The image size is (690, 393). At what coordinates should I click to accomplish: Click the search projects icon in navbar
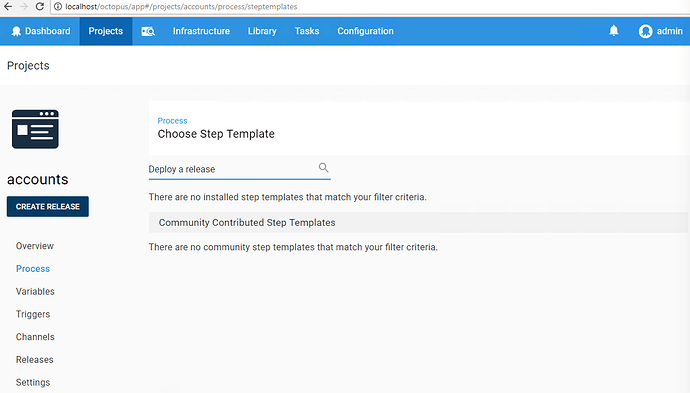[x=148, y=31]
